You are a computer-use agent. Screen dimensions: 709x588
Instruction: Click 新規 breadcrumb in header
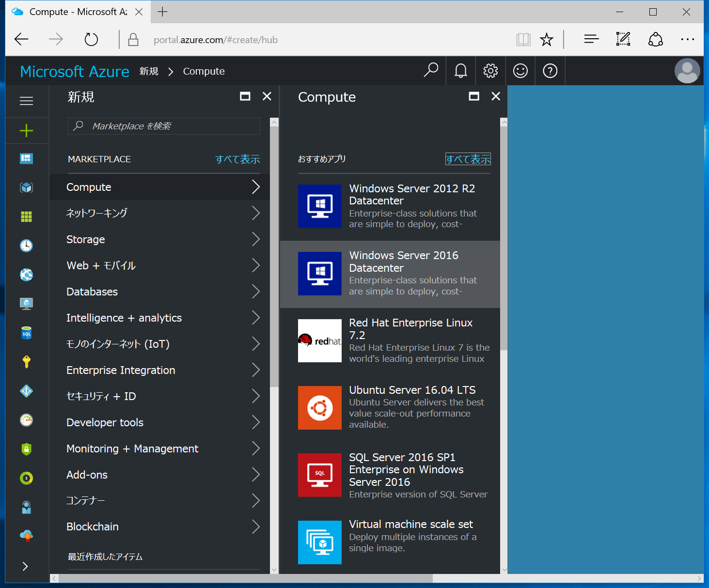149,71
